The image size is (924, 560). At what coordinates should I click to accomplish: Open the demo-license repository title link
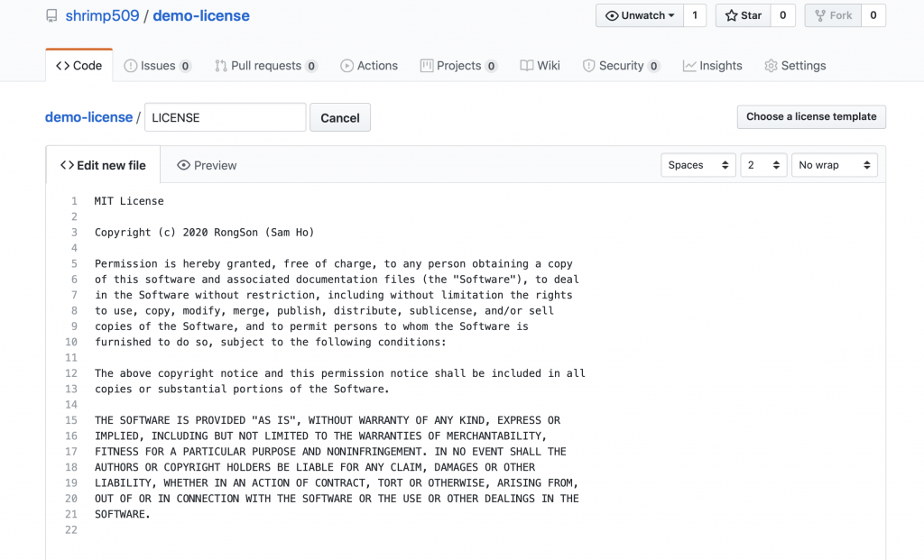[x=201, y=16]
